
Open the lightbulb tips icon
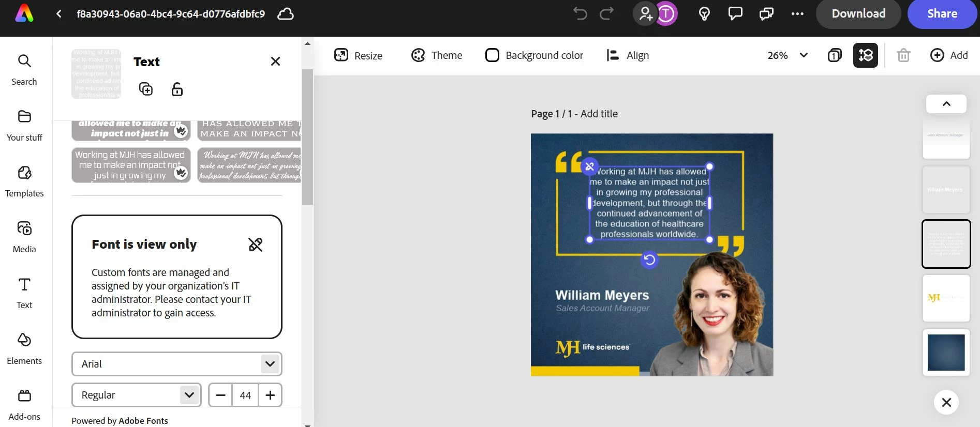click(704, 13)
